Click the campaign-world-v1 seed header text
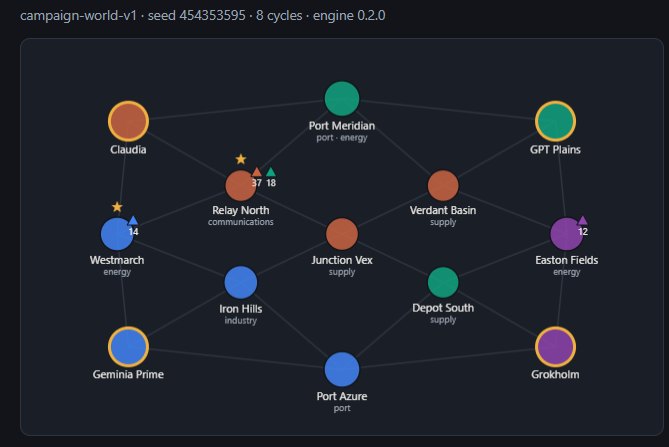The height and width of the screenshot is (447, 669). 203,16
